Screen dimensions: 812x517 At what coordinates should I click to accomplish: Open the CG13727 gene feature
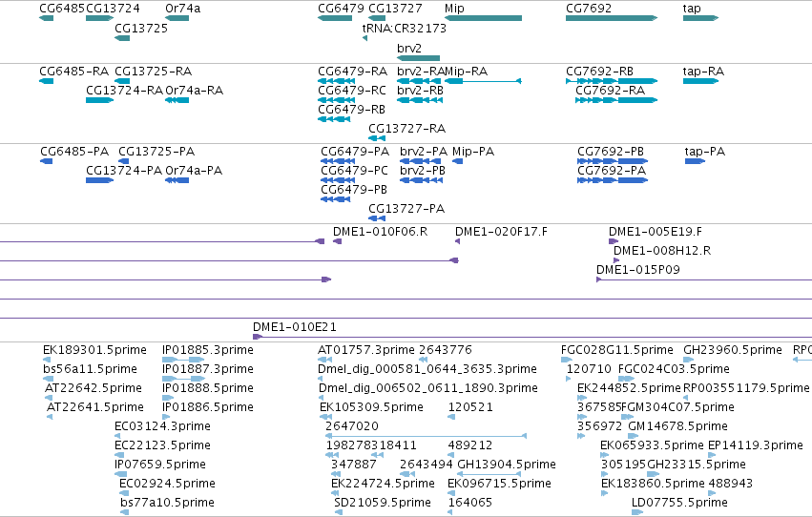pyautogui.click(x=377, y=18)
